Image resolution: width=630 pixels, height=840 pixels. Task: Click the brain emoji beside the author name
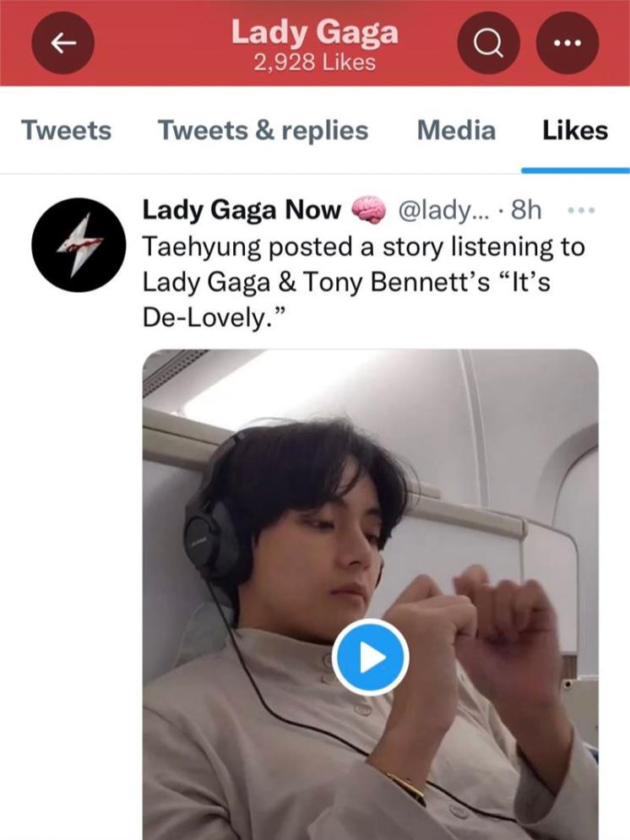(367, 210)
